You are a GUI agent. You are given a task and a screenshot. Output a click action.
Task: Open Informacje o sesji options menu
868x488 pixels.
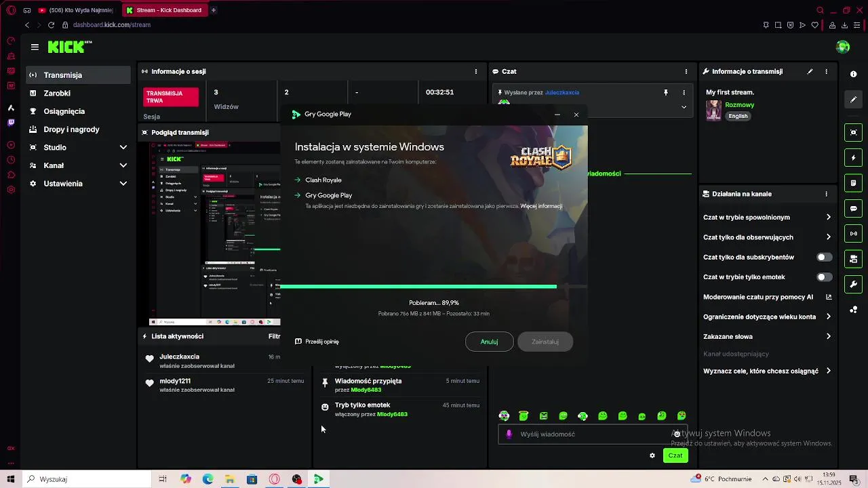(476, 71)
